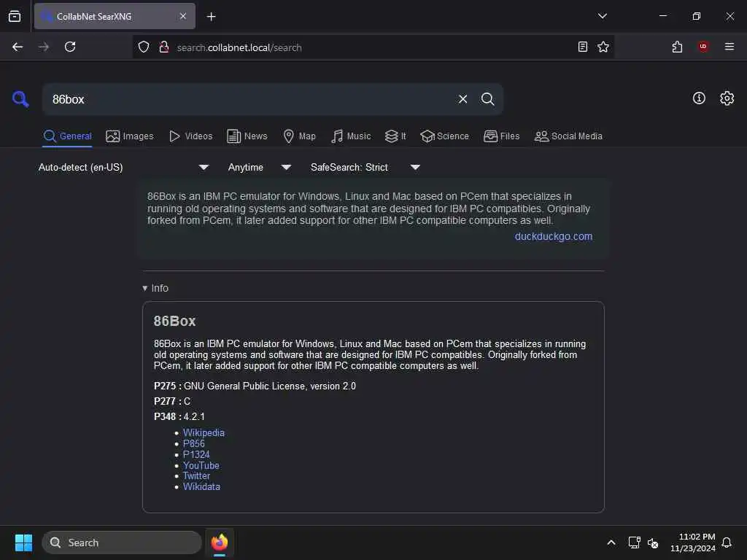Open the uBlock Origin extension icon
Viewport: 747px width, 560px height.
point(703,46)
